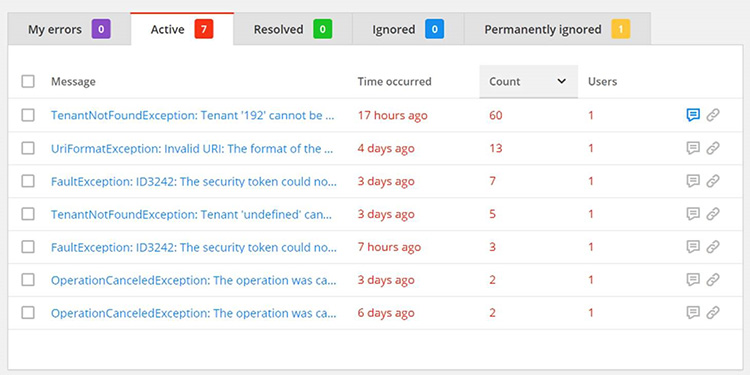Open comment icon on 3 days ago OperationCanceledException
Screen dimensions: 750x375
coord(693,280)
